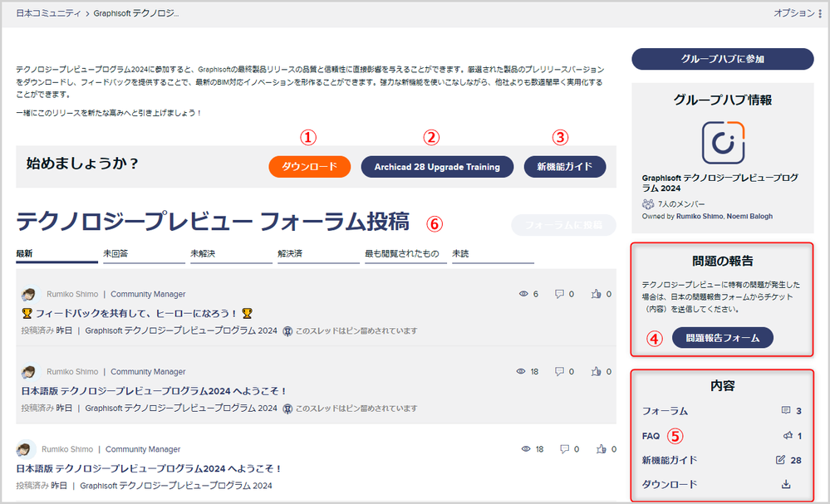Image resolution: width=830 pixels, height=504 pixels.
Task: Switch to the 未回答 tab
Action: click(144, 254)
